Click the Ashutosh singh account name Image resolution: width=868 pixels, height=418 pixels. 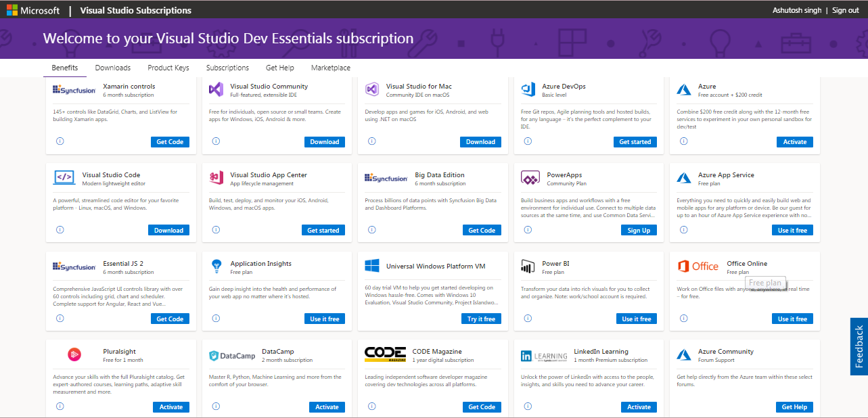click(797, 10)
